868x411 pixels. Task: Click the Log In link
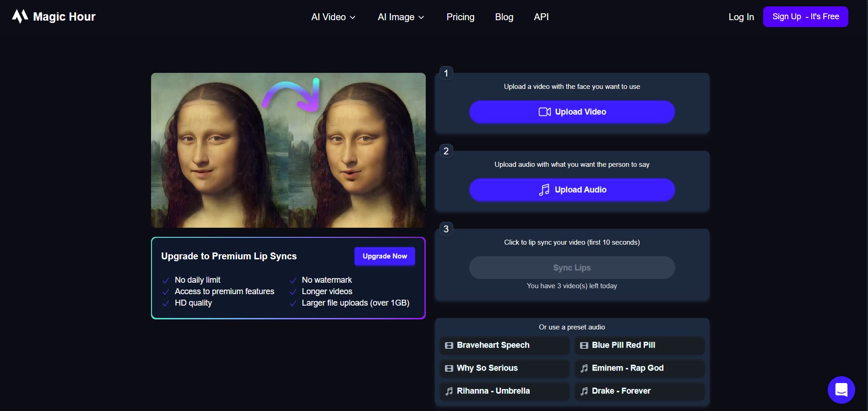741,17
